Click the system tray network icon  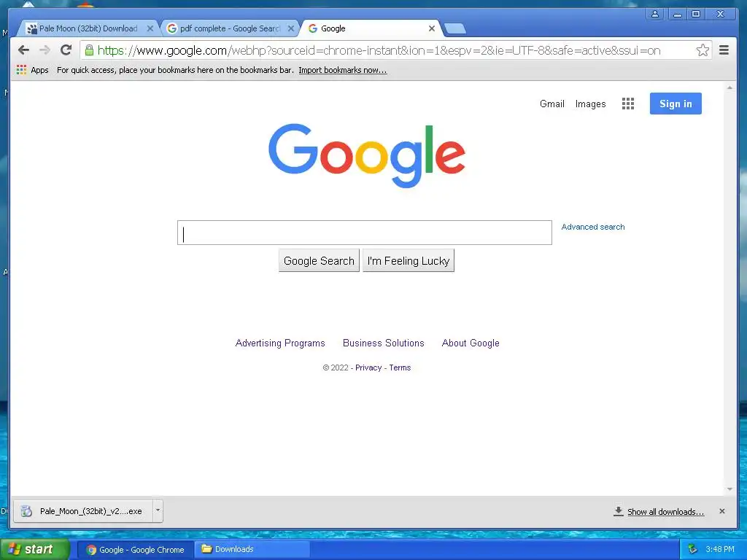(x=693, y=549)
